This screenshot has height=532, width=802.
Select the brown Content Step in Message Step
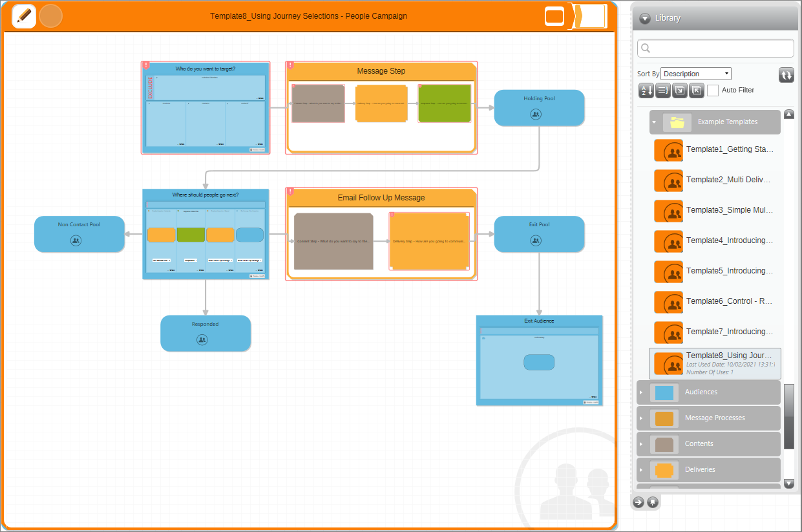(x=317, y=103)
